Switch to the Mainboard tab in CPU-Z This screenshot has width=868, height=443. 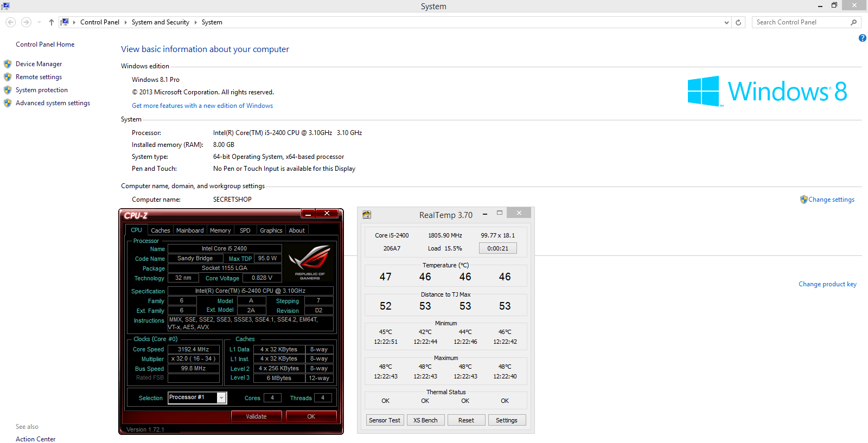[x=190, y=230]
